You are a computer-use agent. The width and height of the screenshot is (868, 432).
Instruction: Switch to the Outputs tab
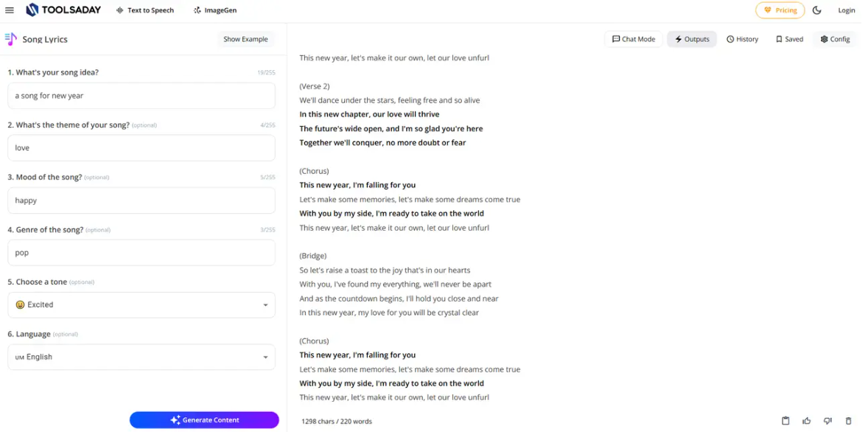click(692, 39)
